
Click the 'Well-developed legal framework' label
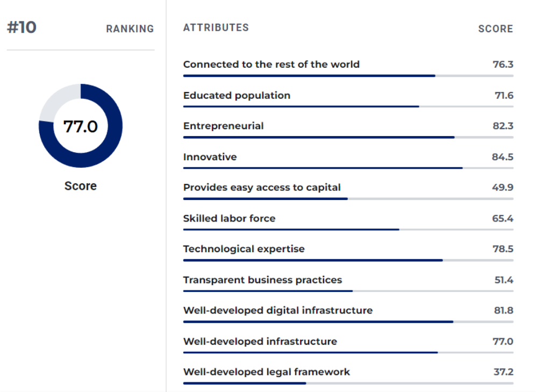266,372
